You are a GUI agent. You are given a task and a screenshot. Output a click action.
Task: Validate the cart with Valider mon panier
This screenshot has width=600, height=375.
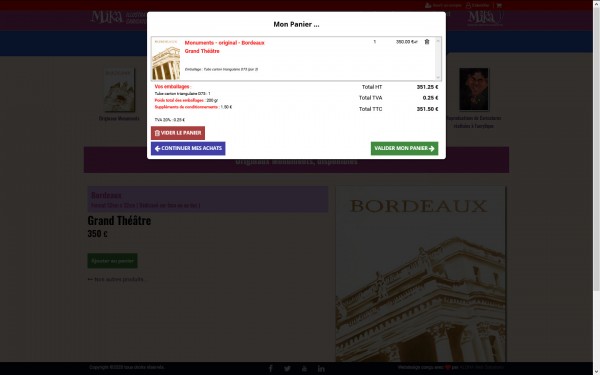click(x=404, y=148)
